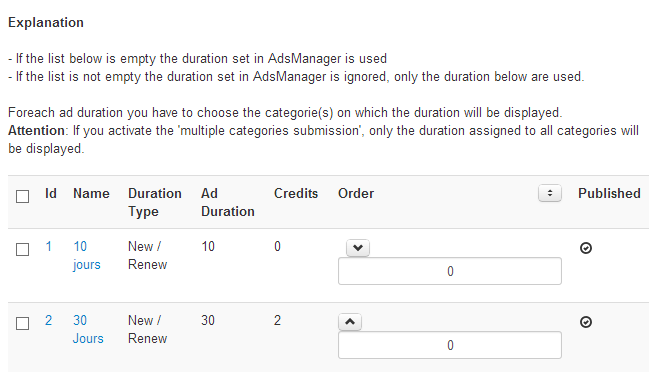This screenshot has height=372, width=650.
Task: Click the order input field for 30 Jours
Action: pyautogui.click(x=450, y=345)
